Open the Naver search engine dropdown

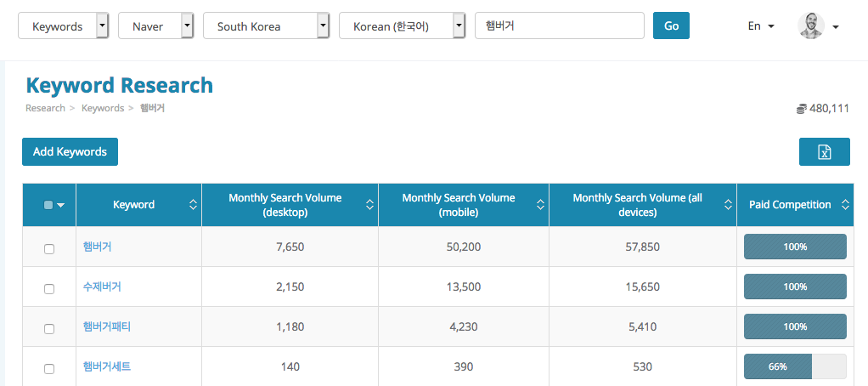click(x=155, y=26)
